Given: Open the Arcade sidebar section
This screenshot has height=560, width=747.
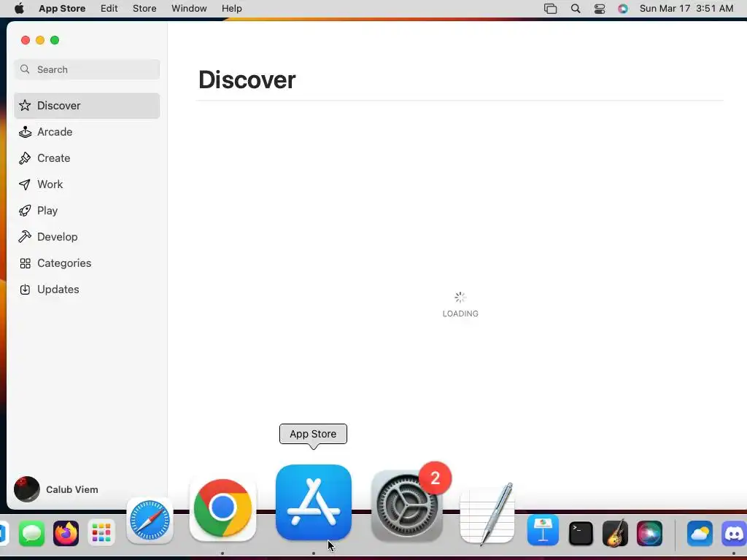Looking at the screenshot, I should (87, 132).
